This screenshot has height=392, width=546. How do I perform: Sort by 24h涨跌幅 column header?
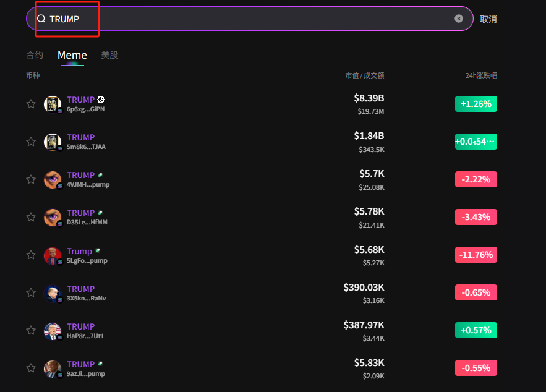481,75
